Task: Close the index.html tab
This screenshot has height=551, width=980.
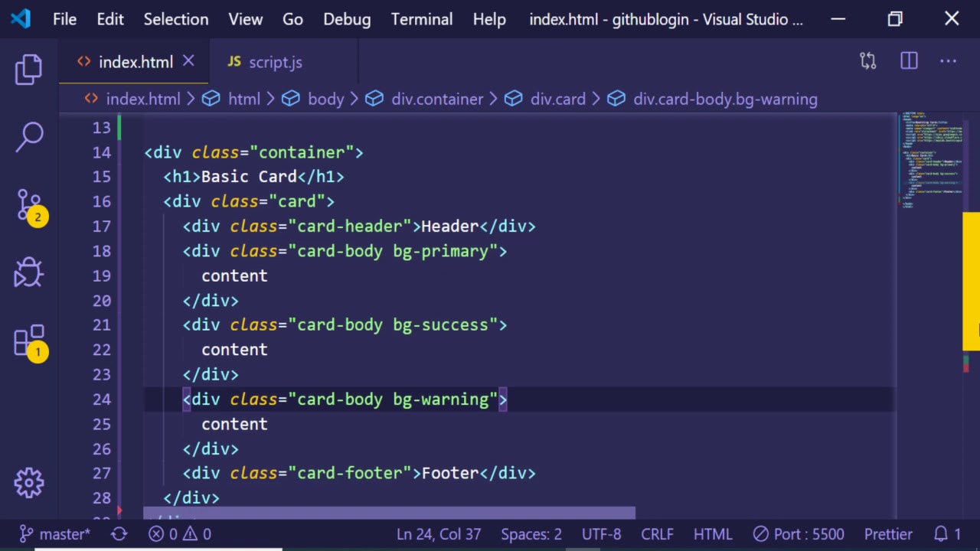Action: pyautogui.click(x=188, y=61)
